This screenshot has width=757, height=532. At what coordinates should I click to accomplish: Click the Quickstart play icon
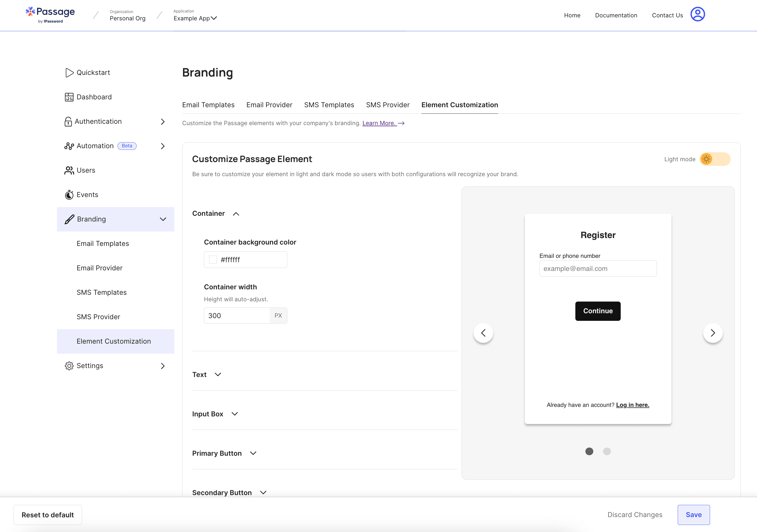click(69, 72)
